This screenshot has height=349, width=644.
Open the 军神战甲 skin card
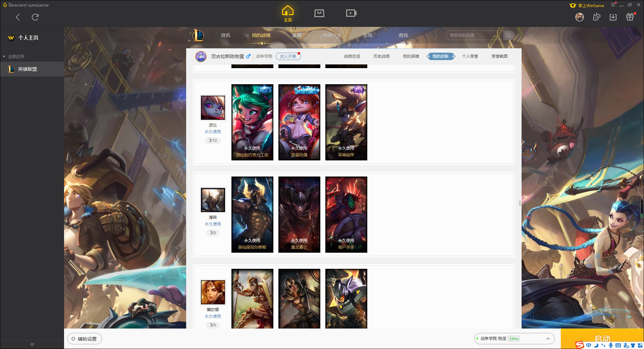346,122
